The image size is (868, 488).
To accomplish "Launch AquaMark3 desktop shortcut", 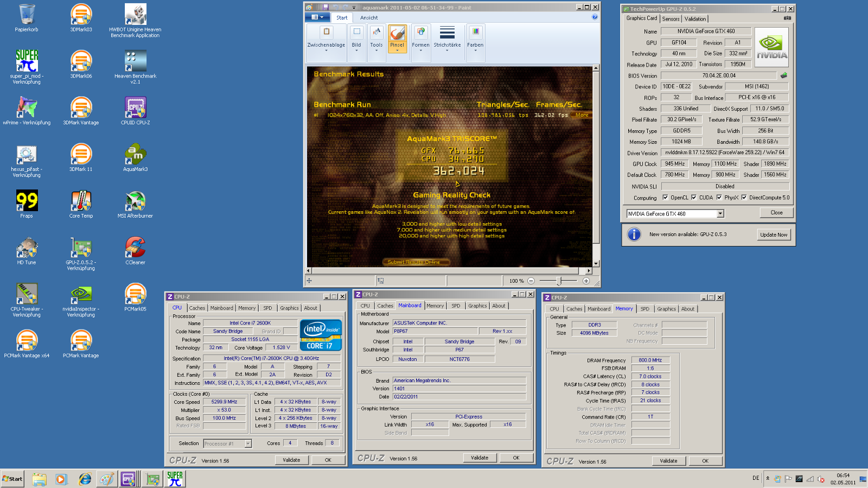I will point(135,158).
